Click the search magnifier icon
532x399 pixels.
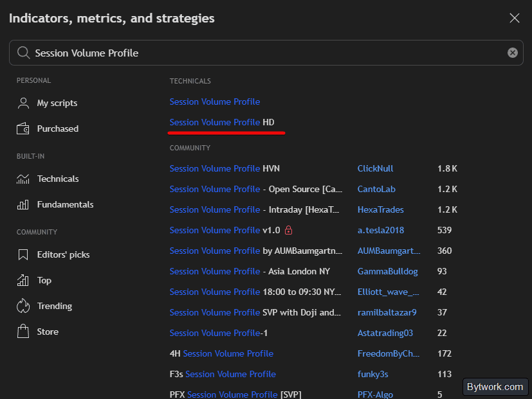[23, 53]
